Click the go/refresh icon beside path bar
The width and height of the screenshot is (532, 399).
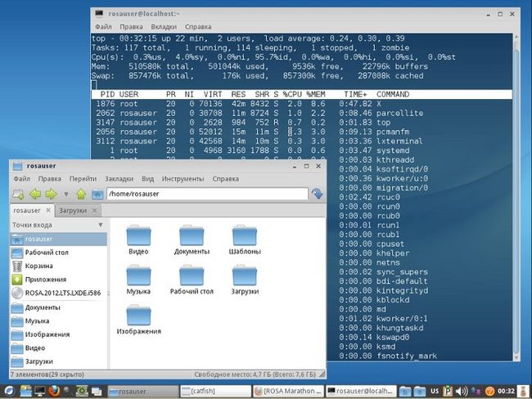pos(317,194)
